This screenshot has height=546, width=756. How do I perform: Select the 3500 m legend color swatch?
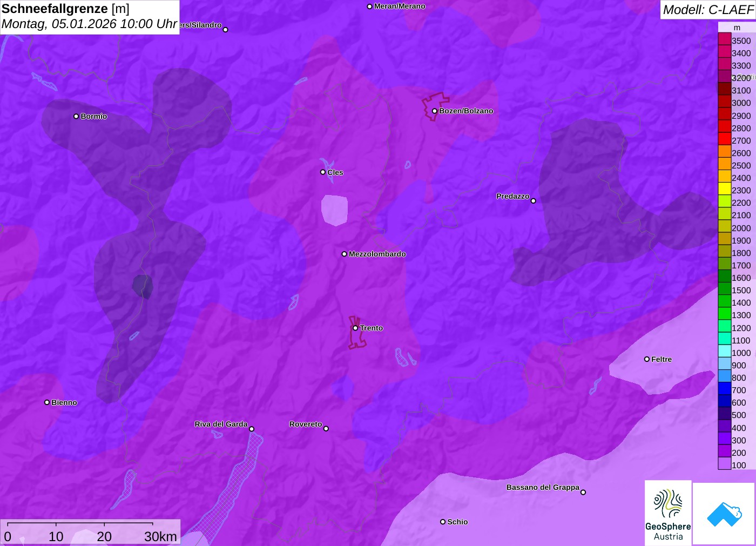pos(725,39)
